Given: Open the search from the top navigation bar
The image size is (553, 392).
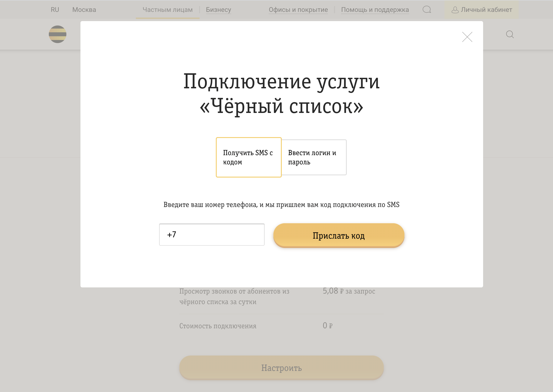Looking at the screenshot, I should point(427,10).
